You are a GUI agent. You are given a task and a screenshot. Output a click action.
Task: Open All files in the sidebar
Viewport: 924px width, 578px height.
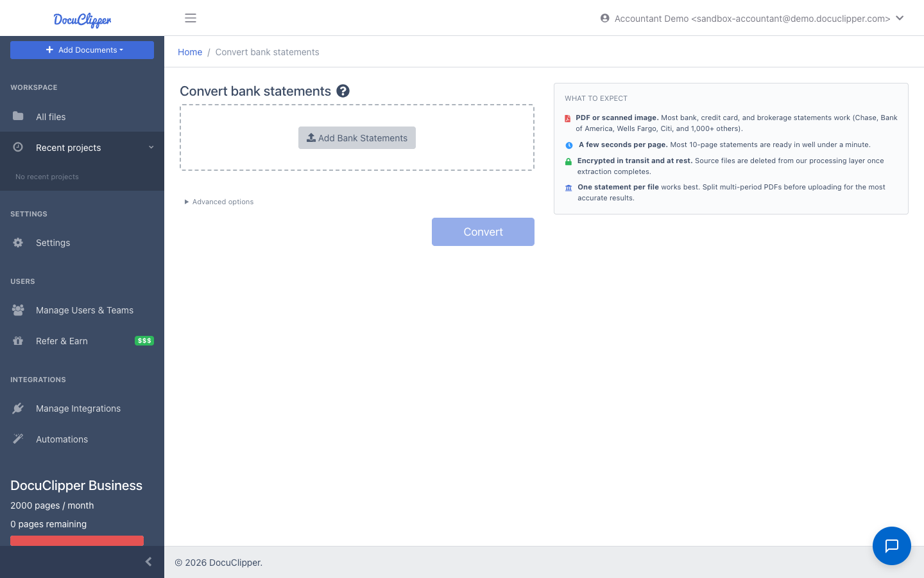pyautogui.click(x=82, y=117)
